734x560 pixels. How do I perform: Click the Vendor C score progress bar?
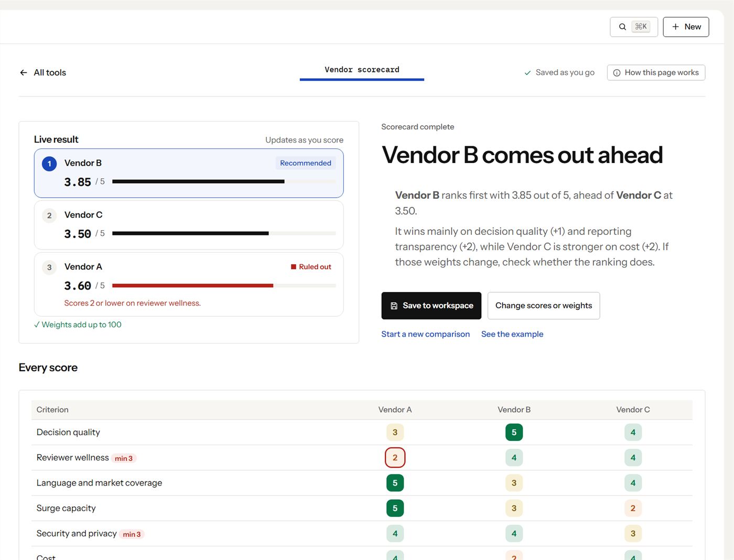pos(224,233)
